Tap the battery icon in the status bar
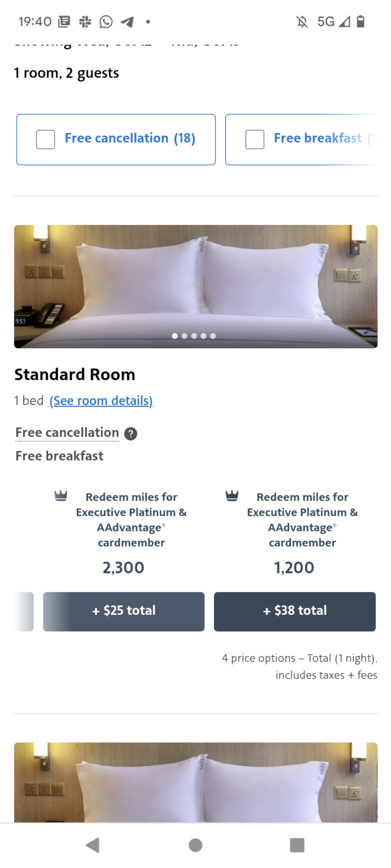Viewport: 391px width, 868px height. [x=361, y=21]
